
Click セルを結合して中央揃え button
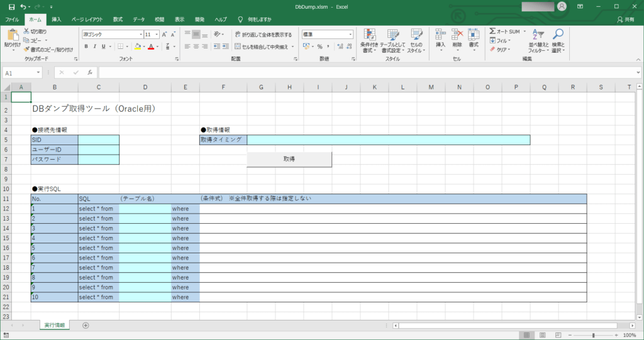click(262, 47)
